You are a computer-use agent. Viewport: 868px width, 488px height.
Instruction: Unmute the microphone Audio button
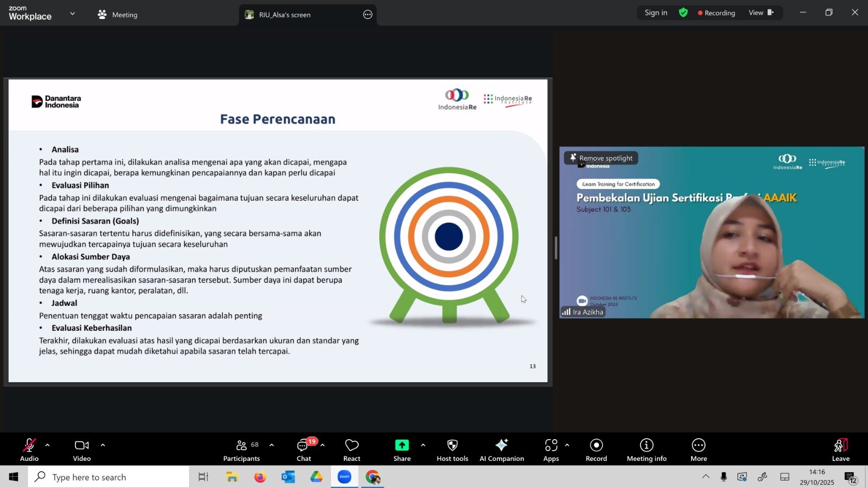pyautogui.click(x=29, y=450)
